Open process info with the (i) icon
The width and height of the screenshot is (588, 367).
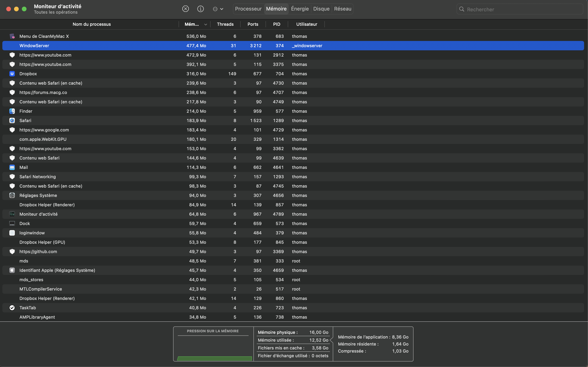tap(200, 9)
